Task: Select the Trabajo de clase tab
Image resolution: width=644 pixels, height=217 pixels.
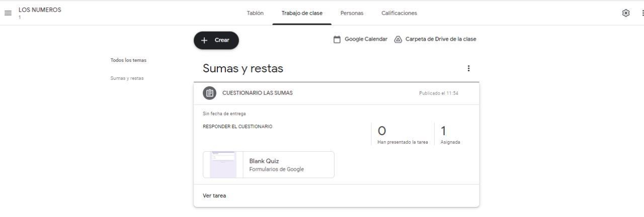Action: pos(302,13)
